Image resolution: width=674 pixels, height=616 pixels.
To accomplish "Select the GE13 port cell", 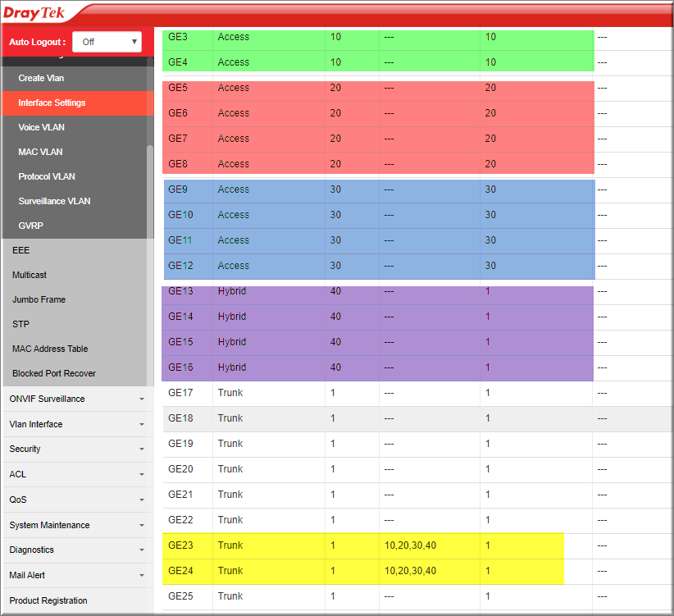I will [188, 291].
